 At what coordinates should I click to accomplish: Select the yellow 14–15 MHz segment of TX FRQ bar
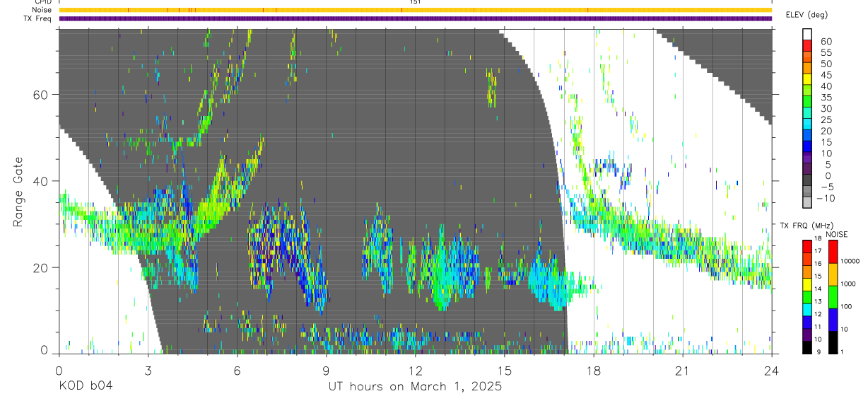click(807, 284)
